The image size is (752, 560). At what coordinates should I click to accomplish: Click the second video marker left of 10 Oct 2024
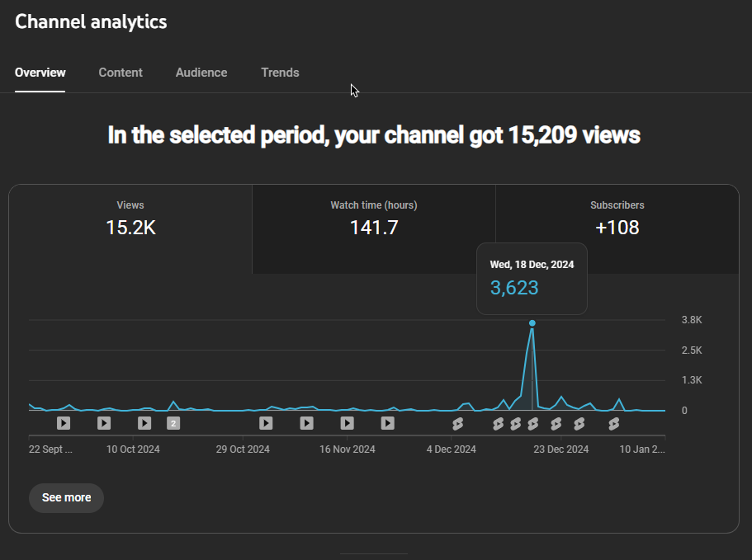[x=104, y=423]
